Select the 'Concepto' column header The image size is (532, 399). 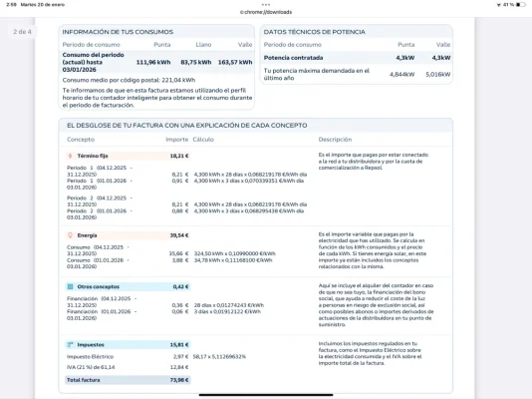(81, 140)
